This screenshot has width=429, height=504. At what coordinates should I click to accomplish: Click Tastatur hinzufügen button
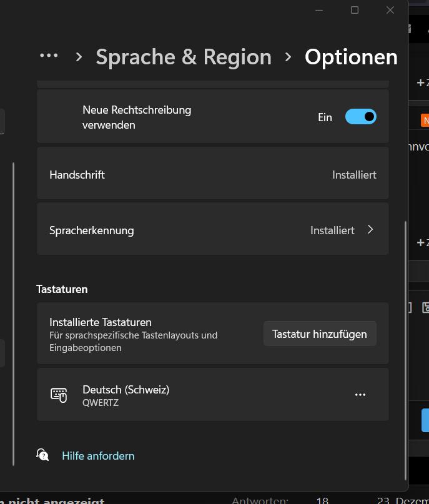pos(319,334)
